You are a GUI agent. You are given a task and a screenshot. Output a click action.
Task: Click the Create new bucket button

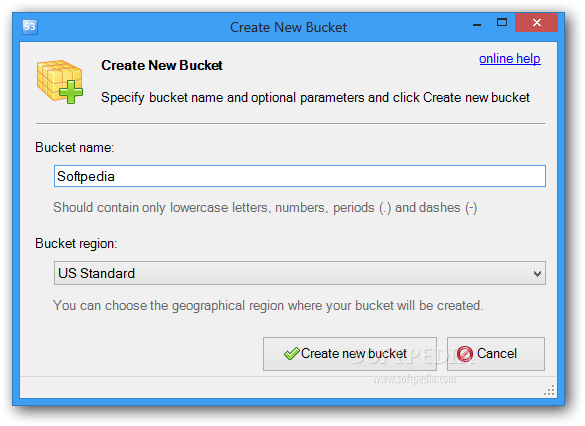click(x=350, y=354)
